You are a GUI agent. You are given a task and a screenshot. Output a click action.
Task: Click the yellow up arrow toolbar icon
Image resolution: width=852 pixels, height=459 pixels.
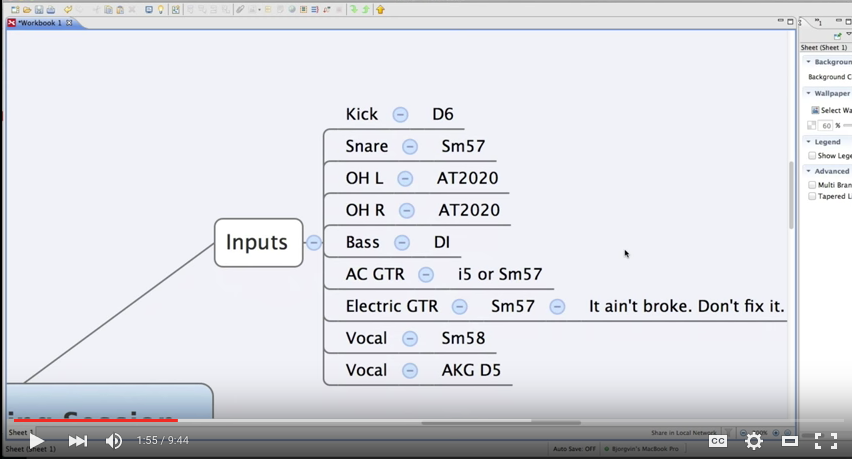(381, 10)
